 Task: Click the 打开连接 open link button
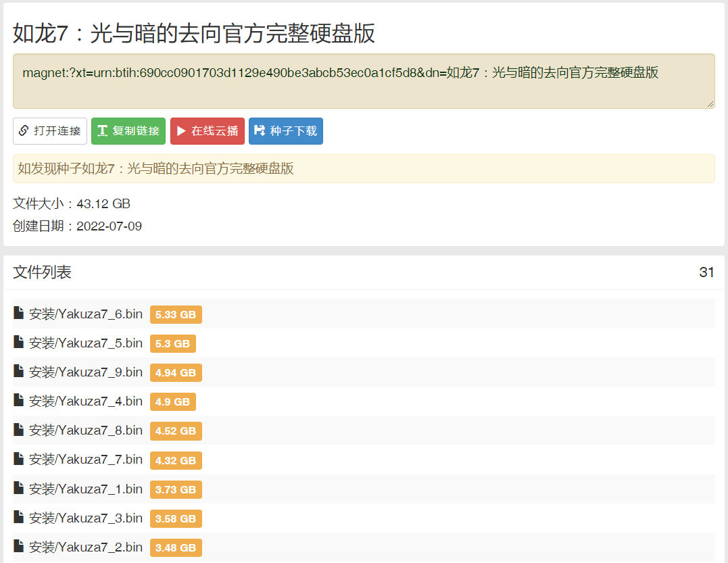(49, 131)
